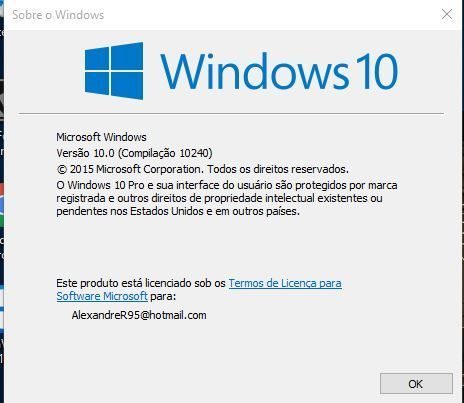Click the copyright © symbol
This screenshot has height=403, width=464.
click(x=62, y=169)
